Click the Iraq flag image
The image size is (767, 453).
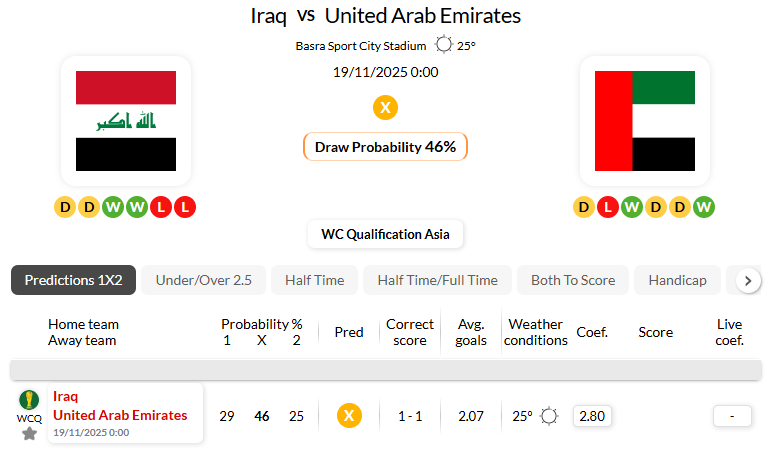(x=126, y=121)
